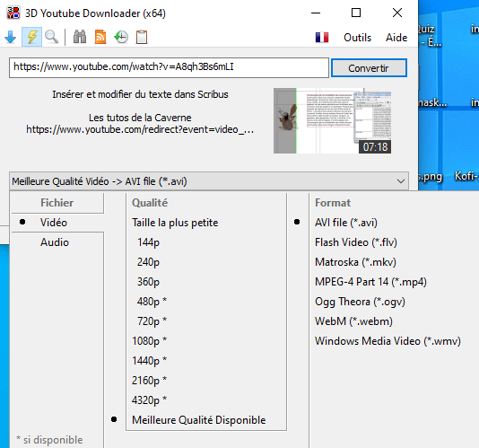Click the Fichier column header
The image size is (479, 448).
57,203
